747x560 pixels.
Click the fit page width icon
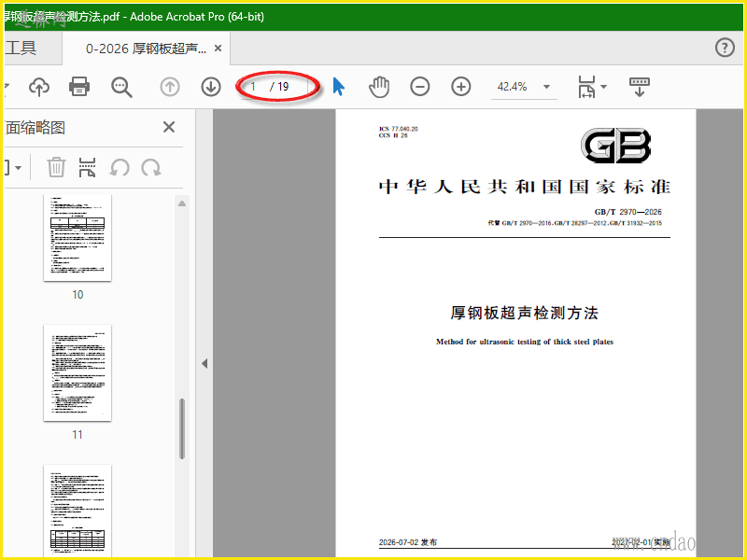(x=587, y=87)
